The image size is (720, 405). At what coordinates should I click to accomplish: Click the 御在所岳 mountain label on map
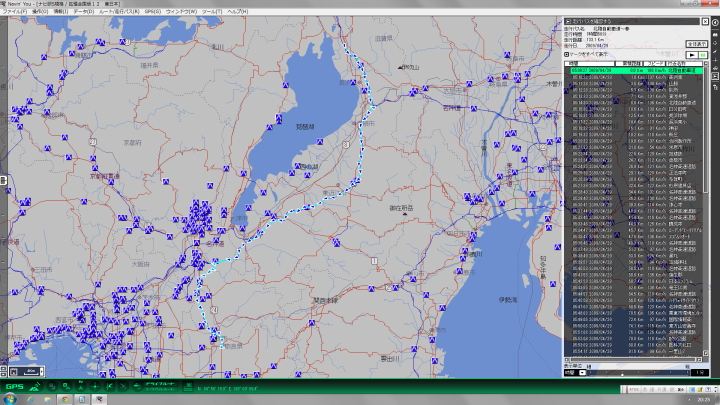pos(401,208)
